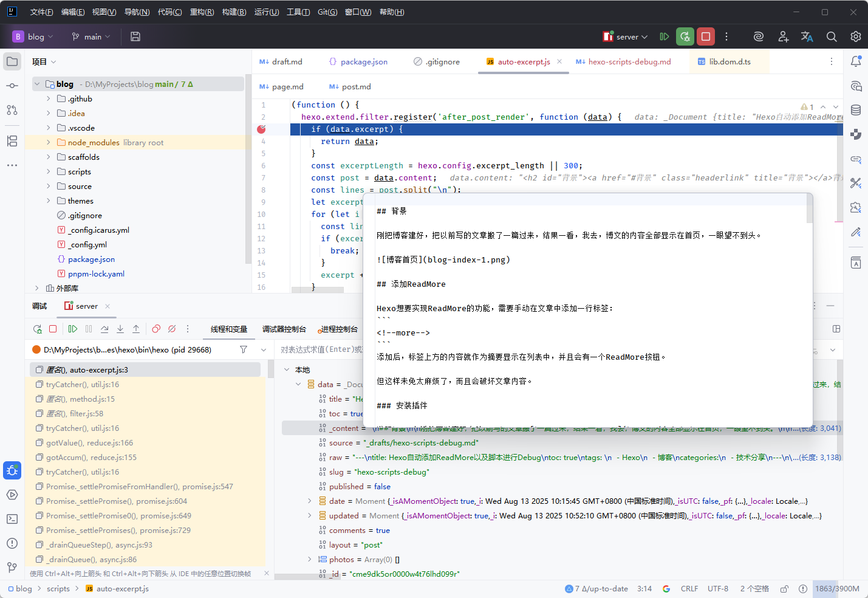
Task: Open the Structure tool window icon
Action: click(x=12, y=141)
